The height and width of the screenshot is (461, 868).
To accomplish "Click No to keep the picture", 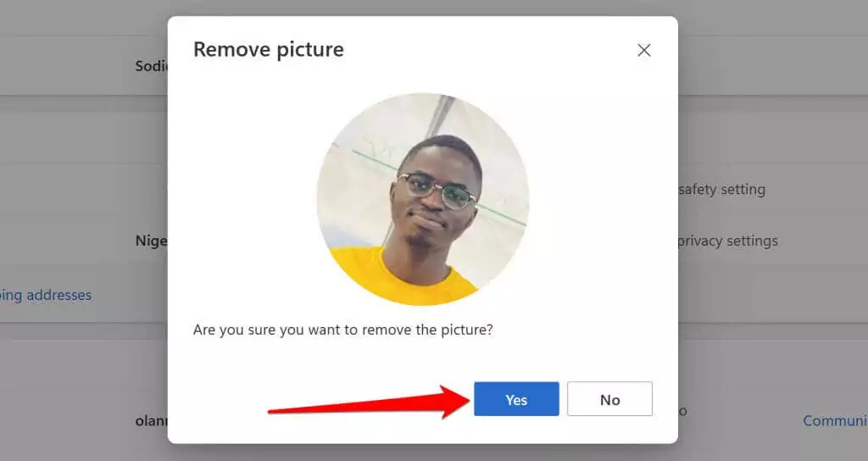I will pos(609,399).
